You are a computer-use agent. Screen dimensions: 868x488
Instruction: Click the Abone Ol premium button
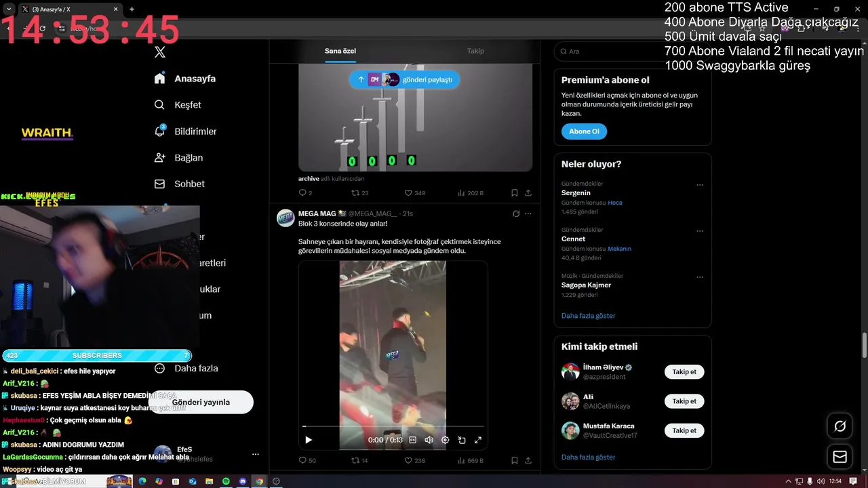(x=584, y=131)
